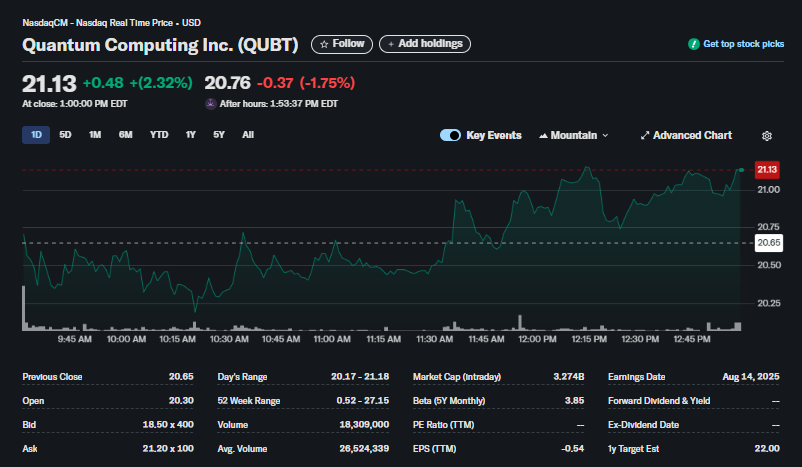Image resolution: width=802 pixels, height=467 pixels.
Task: Choose the YTD time range
Action: (x=159, y=135)
